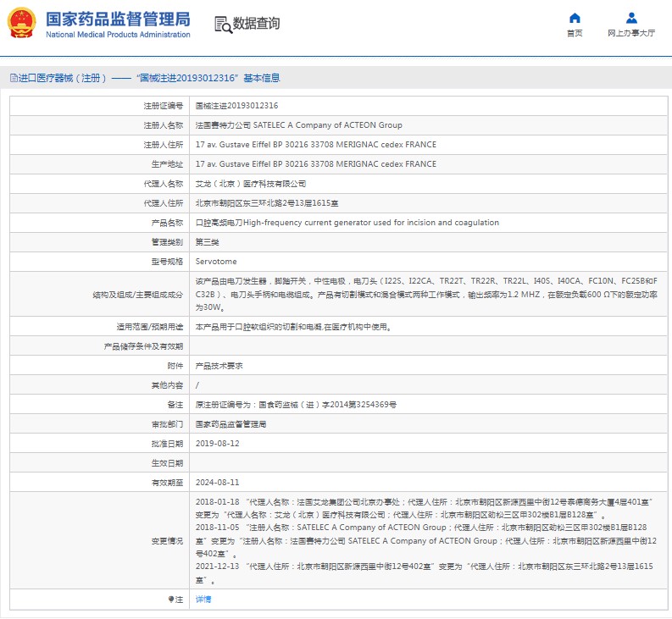The height and width of the screenshot is (619, 672).
Task: Select model Servotome value
Action: coord(216,262)
